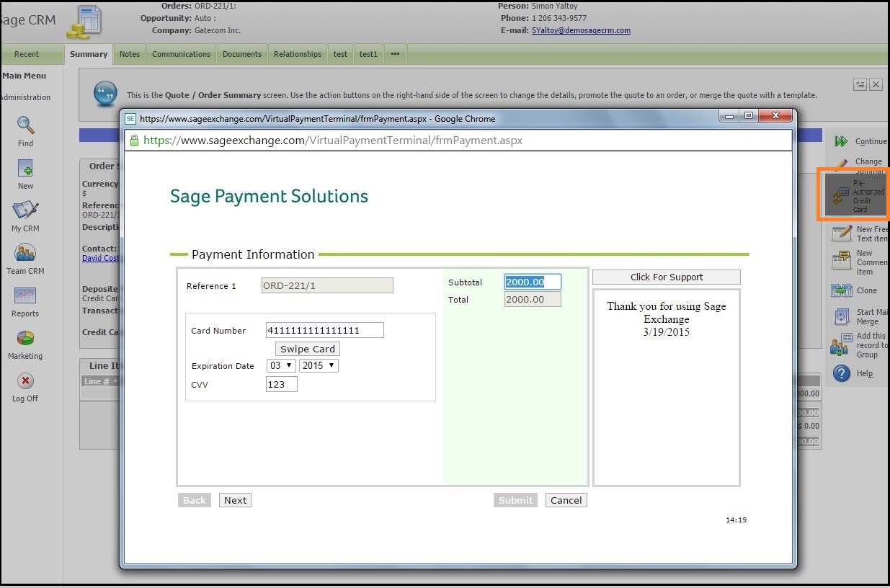Click the Log Off red X icon
This screenshot has height=588, width=890.
[25, 380]
